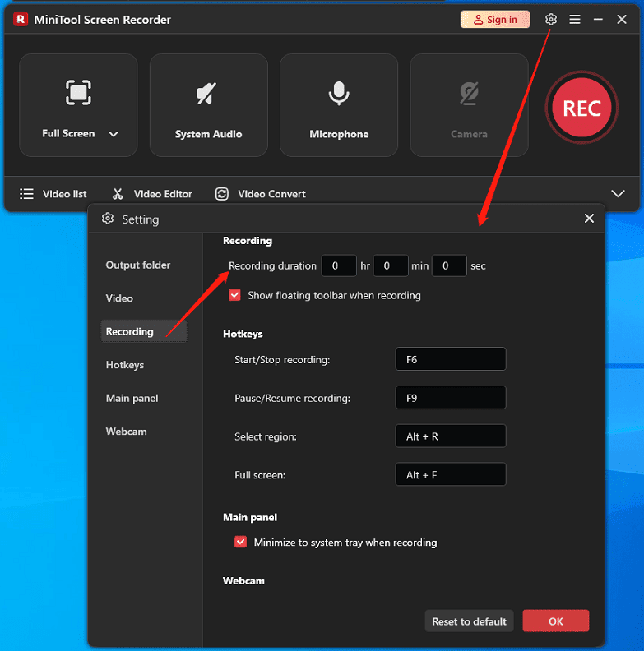Toggle the System Audio speaker icon
644x651 pixels.
(x=206, y=93)
